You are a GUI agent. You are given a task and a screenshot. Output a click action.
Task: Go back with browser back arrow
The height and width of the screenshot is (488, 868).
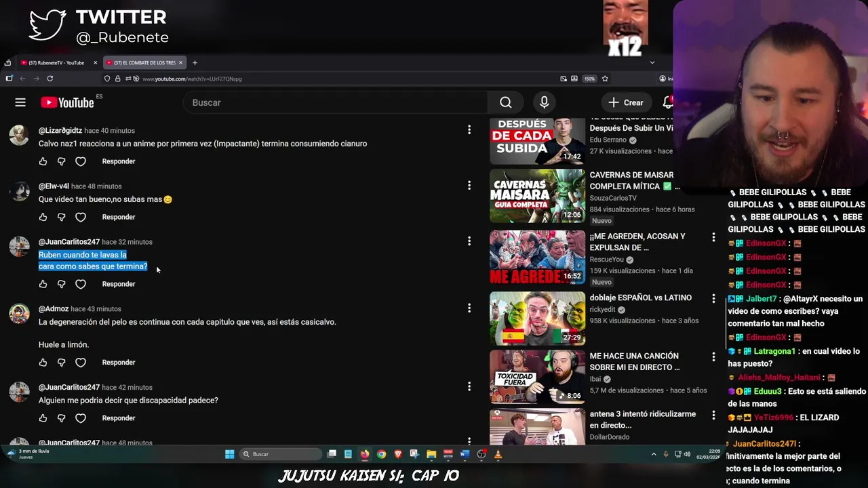coord(22,79)
